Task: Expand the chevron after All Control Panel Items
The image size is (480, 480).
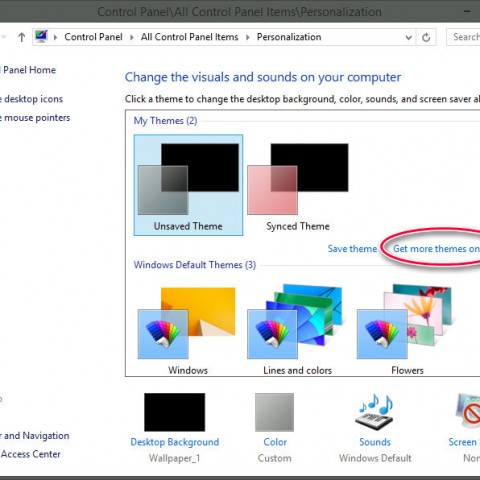Action: pos(248,37)
